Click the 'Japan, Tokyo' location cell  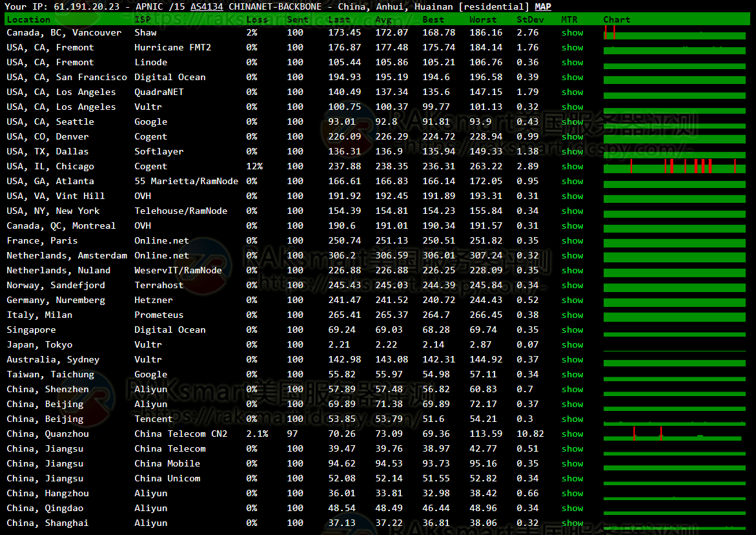point(39,345)
